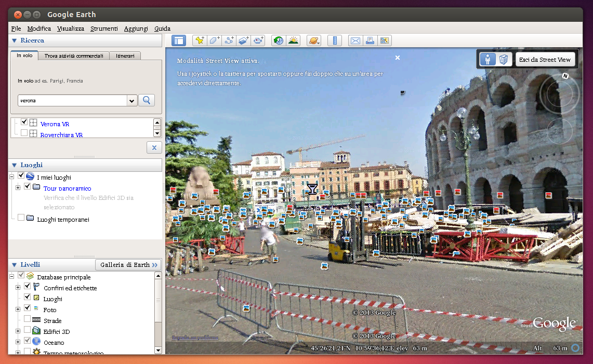Click the email envelope icon

click(355, 41)
